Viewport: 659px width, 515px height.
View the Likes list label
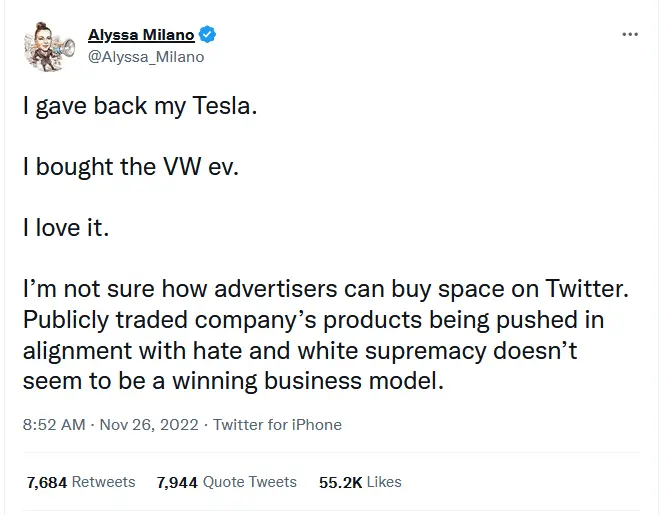tap(384, 482)
